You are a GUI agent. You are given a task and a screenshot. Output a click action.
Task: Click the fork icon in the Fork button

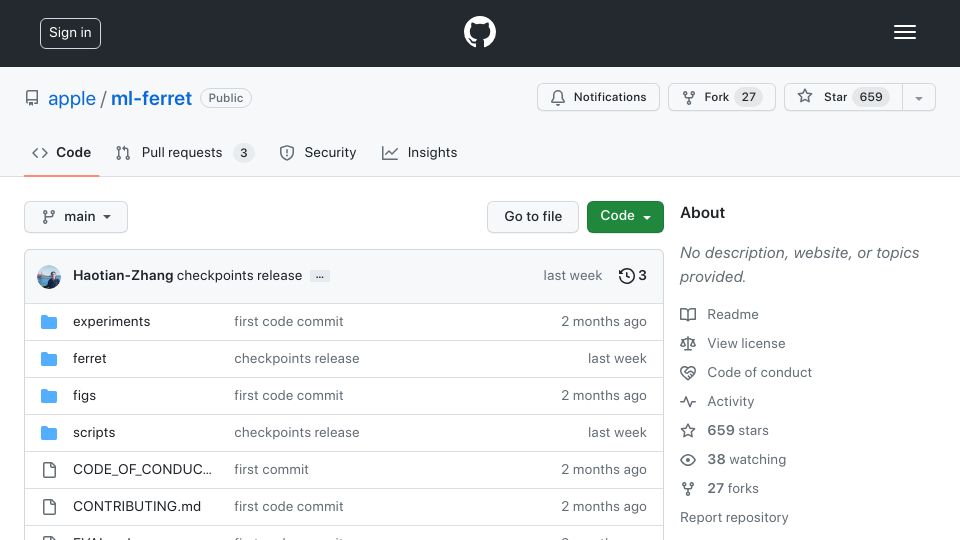(x=689, y=98)
